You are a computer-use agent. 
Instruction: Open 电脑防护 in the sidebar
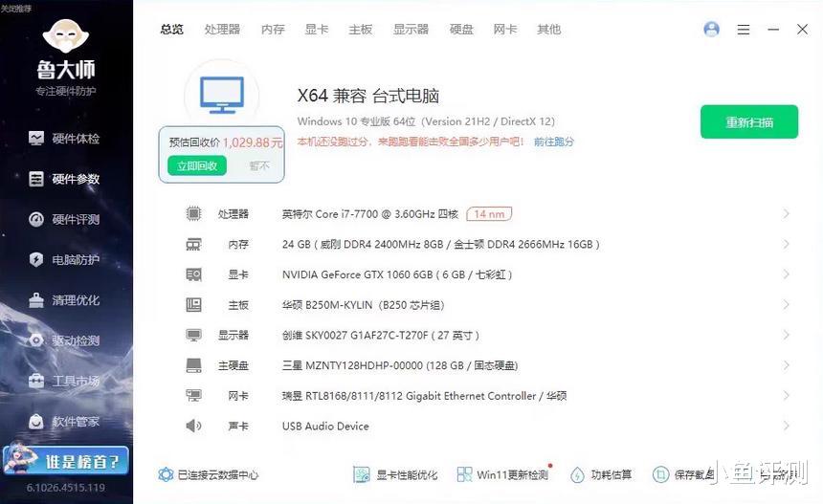point(64,259)
